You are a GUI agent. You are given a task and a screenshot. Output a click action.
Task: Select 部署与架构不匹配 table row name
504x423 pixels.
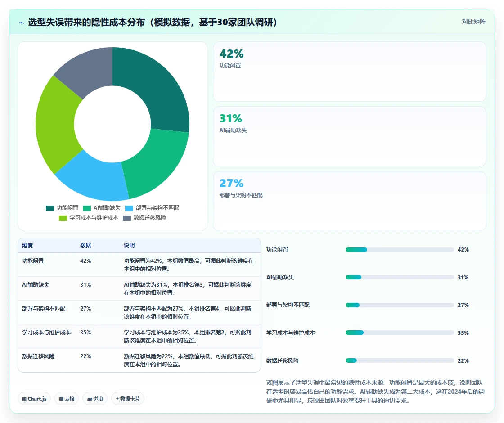point(43,309)
